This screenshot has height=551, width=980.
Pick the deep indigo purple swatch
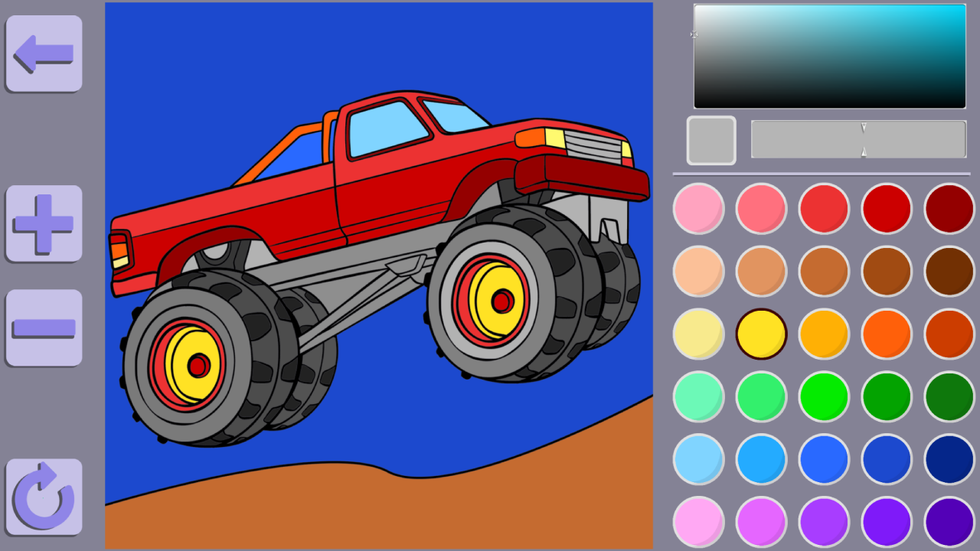tap(949, 522)
